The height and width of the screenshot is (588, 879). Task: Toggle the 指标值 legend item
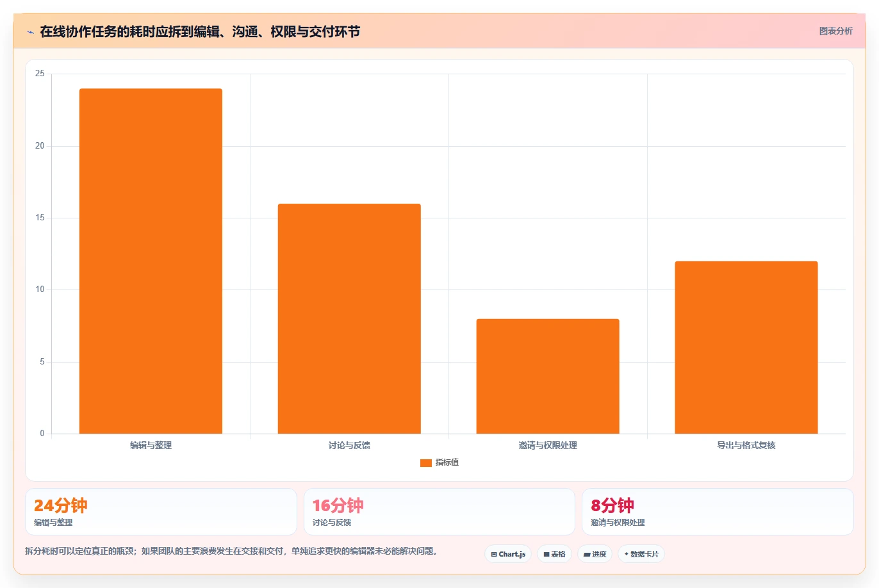[439, 462]
